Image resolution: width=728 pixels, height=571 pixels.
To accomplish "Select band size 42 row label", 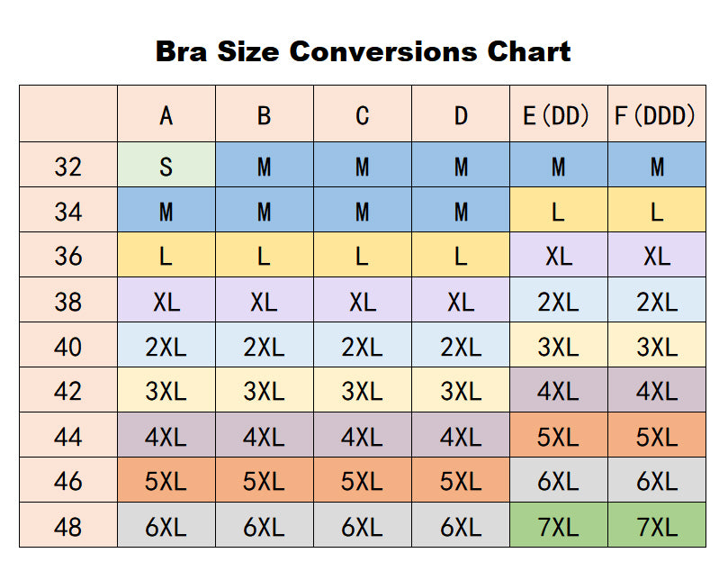I will (x=68, y=391).
